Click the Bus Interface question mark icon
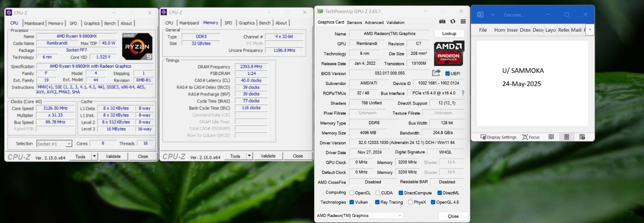 pos(463,93)
